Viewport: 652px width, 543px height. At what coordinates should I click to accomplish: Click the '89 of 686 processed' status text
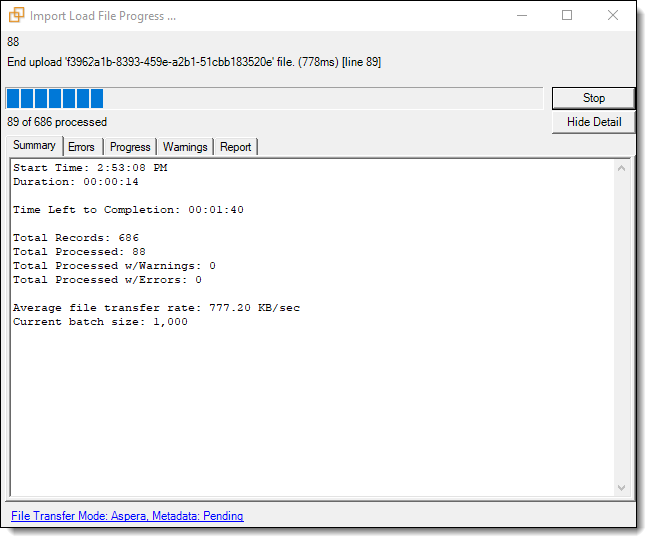(x=57, y=122)
